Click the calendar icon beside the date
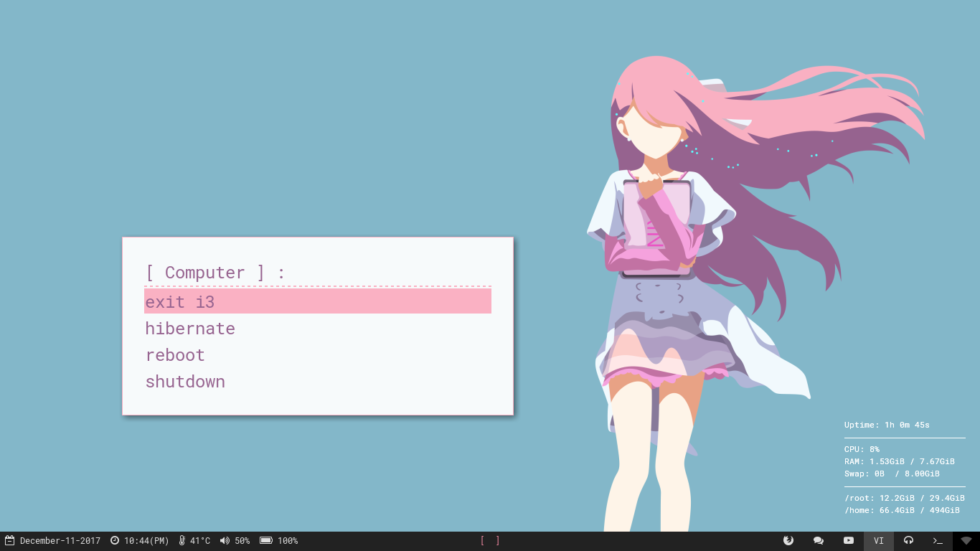The height and width of the screenshot is (551, 980). click(9, 540)
